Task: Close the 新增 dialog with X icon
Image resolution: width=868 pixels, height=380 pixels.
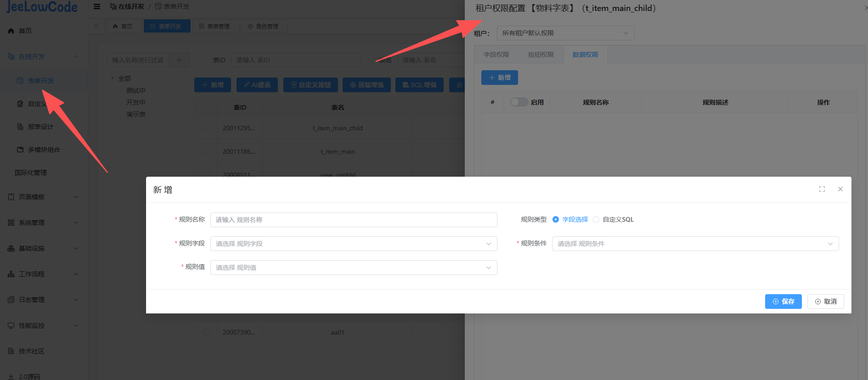Action: (840, 189)
